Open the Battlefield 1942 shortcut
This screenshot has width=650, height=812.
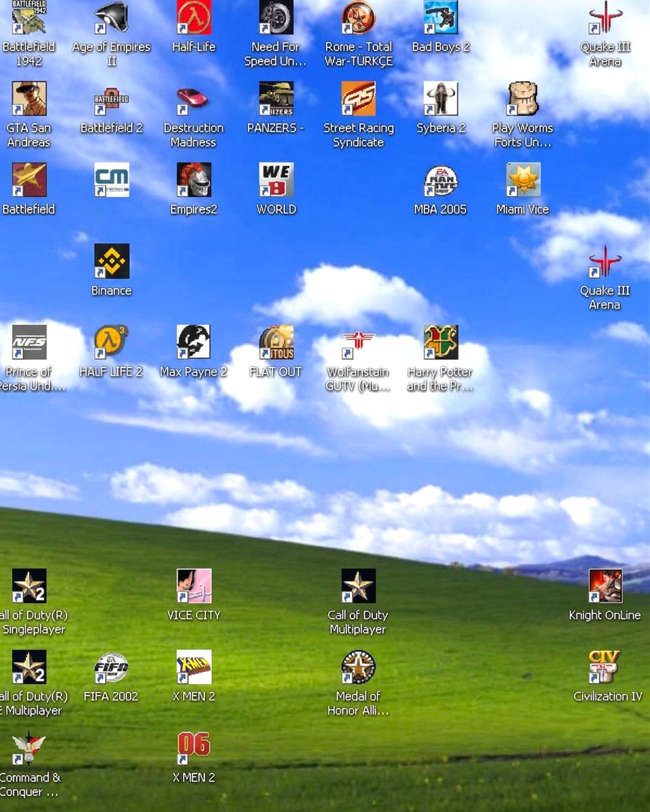click(x=28, y=18)
